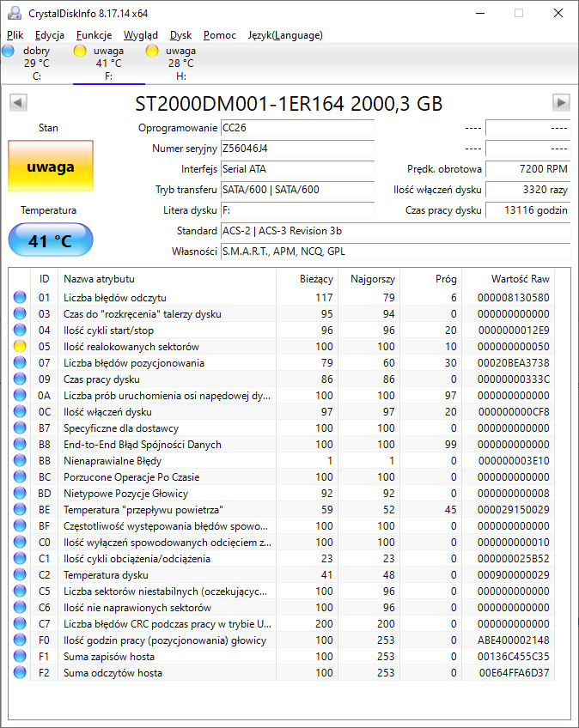Click the 41 °C temperature indicator button
This screenshot has height=728, width=579.
(x=51, y=240)
